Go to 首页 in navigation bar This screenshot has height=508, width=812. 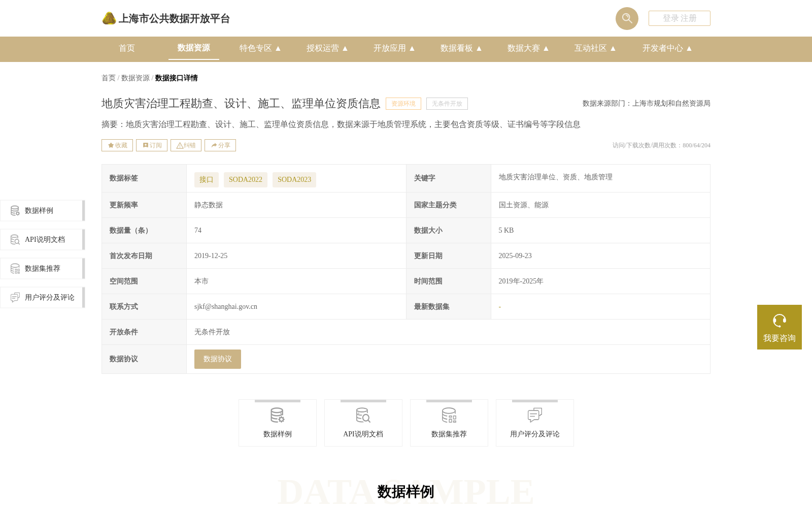[127, 48]
